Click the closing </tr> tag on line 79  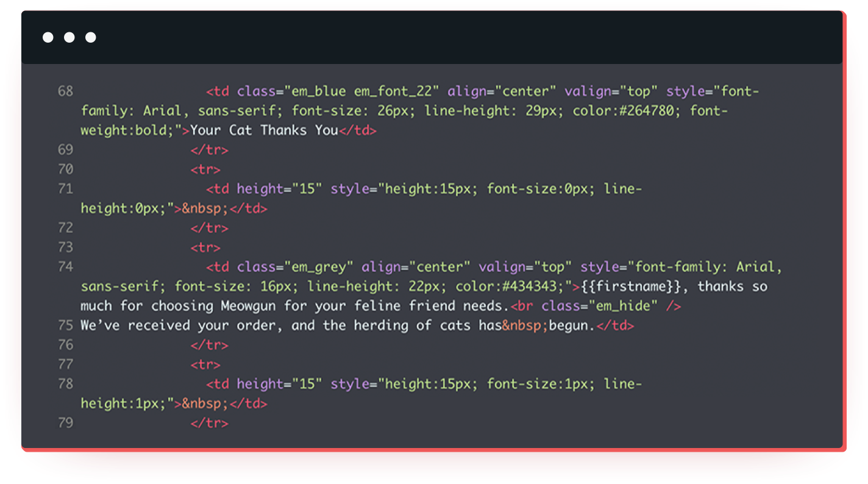coord(210,423)
